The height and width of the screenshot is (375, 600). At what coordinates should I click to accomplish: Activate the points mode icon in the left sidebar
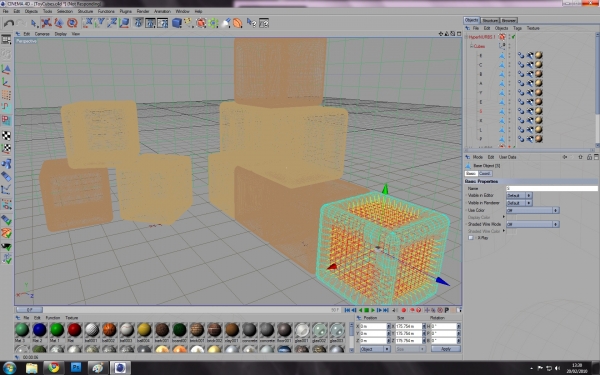pos(7,95)
